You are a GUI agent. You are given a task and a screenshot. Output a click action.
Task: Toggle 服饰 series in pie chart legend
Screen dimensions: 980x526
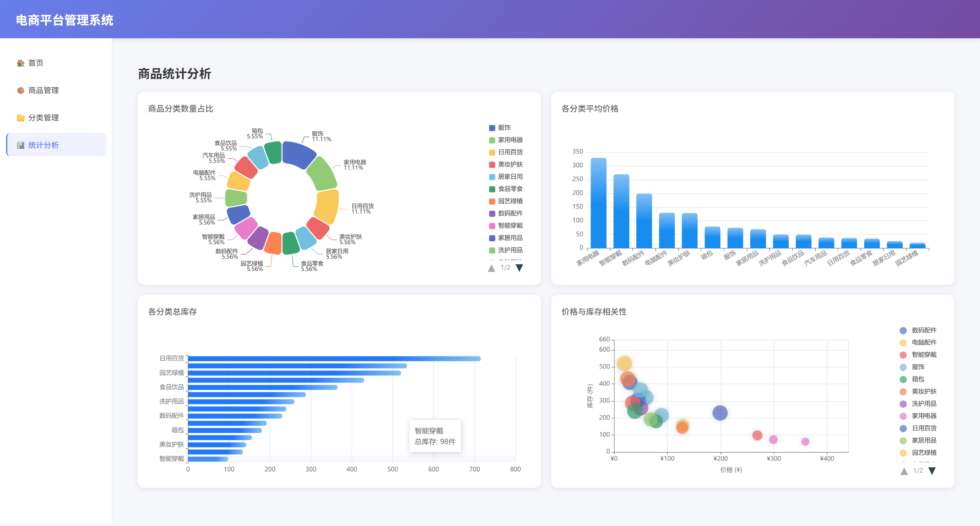[500, 128]
